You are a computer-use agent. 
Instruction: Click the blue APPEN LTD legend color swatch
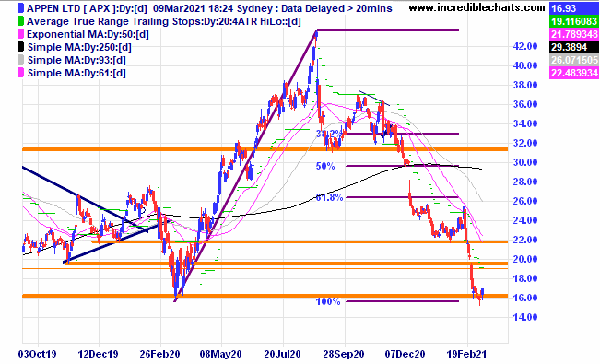20,8
